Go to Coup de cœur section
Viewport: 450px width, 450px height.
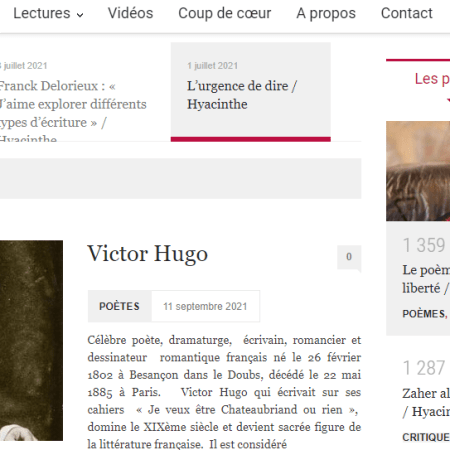coord(225,13)
